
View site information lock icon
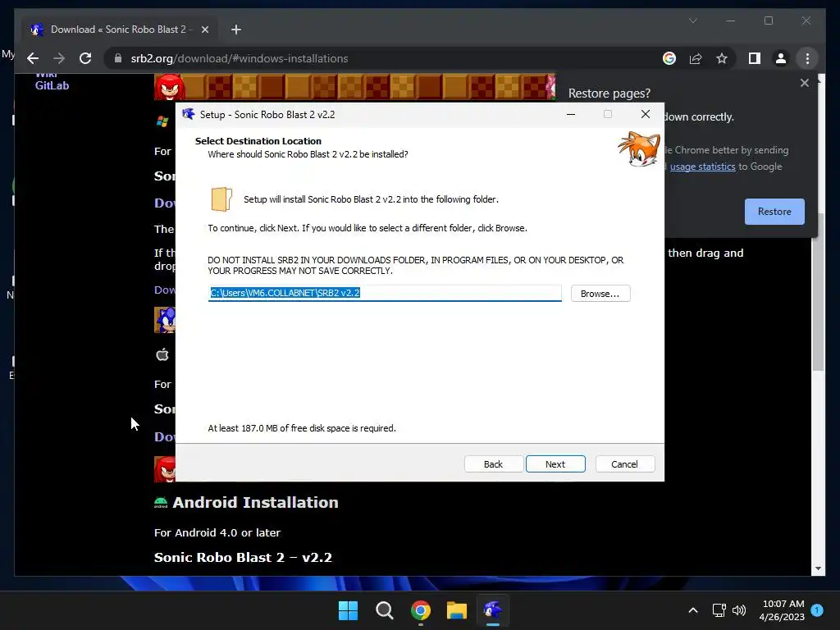click(x=118, y=58)
